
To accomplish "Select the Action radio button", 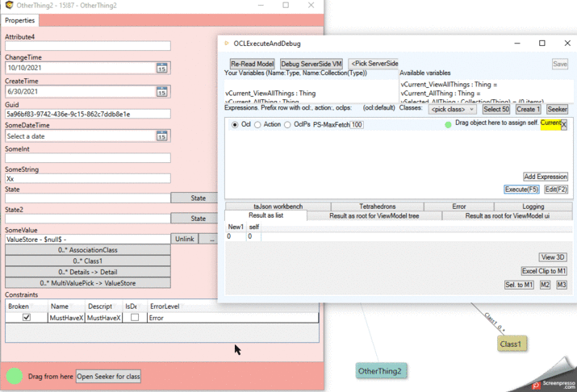I will pyautogui.click(x=257, y=125).
